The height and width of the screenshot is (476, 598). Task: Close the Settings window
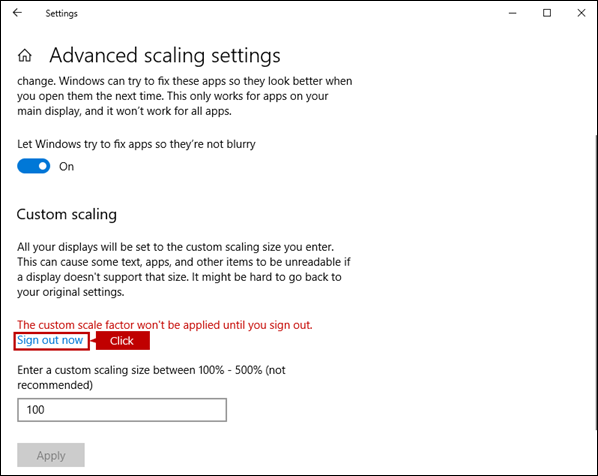[x=581, y=13]
